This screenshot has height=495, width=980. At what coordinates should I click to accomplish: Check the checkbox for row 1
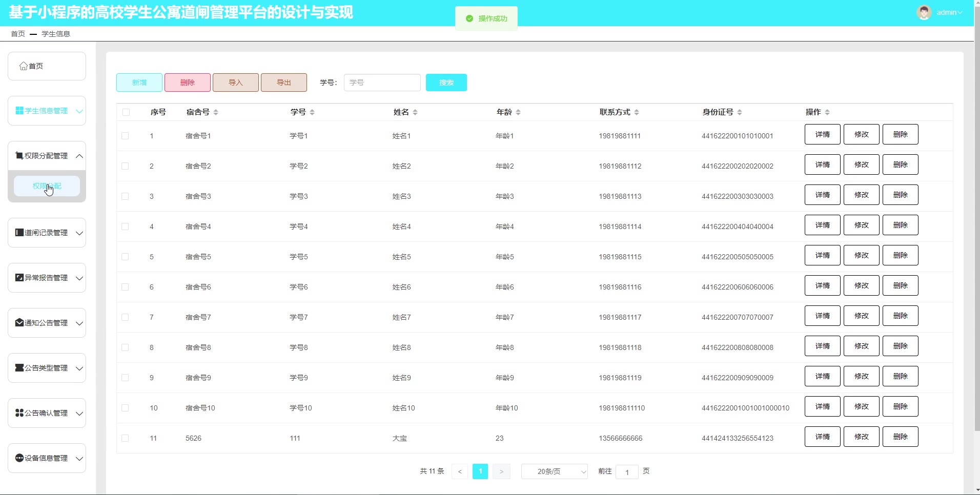pos(125,136)
